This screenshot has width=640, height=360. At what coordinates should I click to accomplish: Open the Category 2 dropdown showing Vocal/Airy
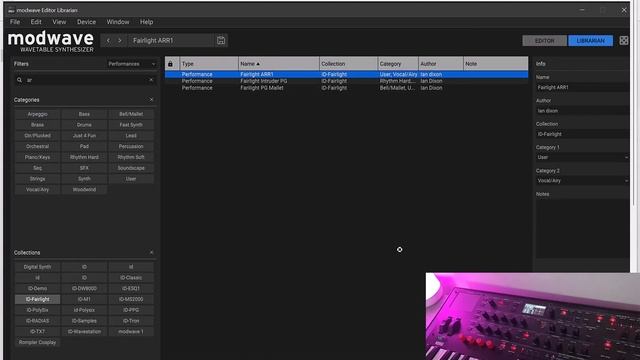tap(582, 181)
